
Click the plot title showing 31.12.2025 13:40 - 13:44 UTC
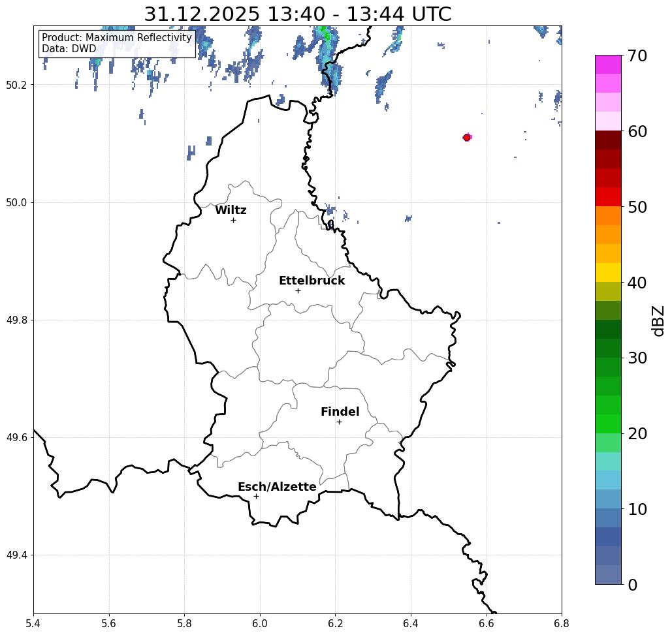297,14
